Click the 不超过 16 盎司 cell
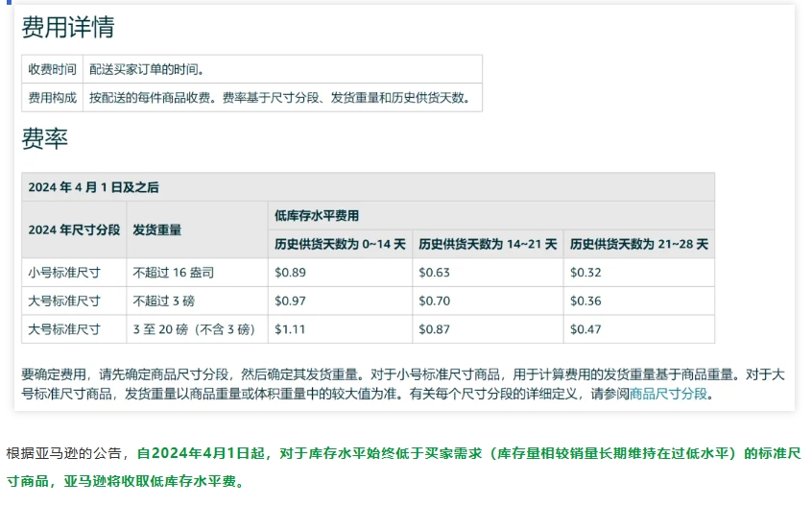This screenshot has width=812, height=506. pyautogui.click(x=198, y=273)
